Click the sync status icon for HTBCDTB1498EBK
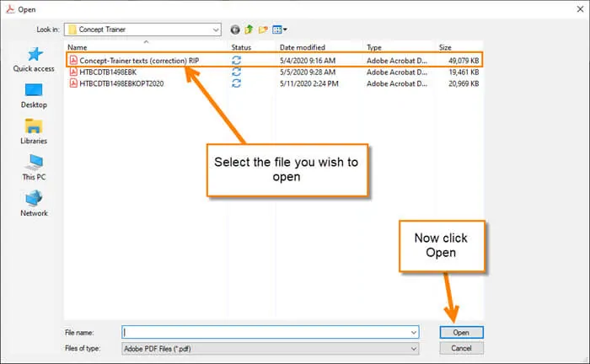The height and width of the screenshot is (364, 590). pos(236,72)
